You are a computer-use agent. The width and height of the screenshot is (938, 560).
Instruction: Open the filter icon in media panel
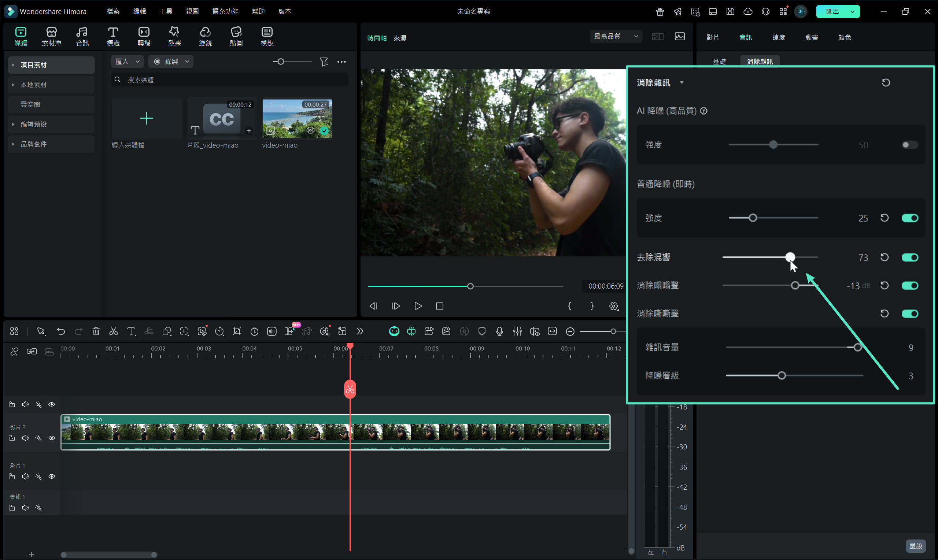(x=324, y=62)
